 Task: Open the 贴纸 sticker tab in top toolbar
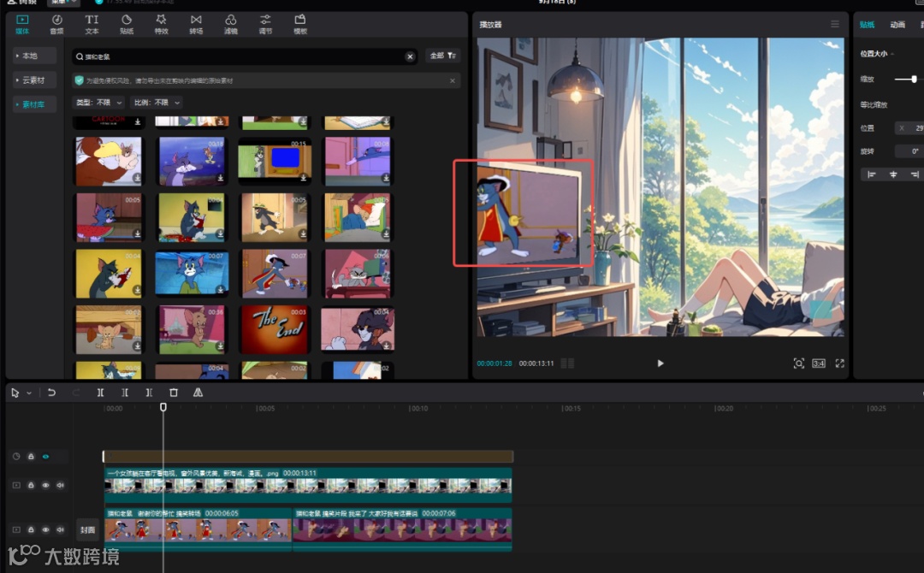coord(126,24)
